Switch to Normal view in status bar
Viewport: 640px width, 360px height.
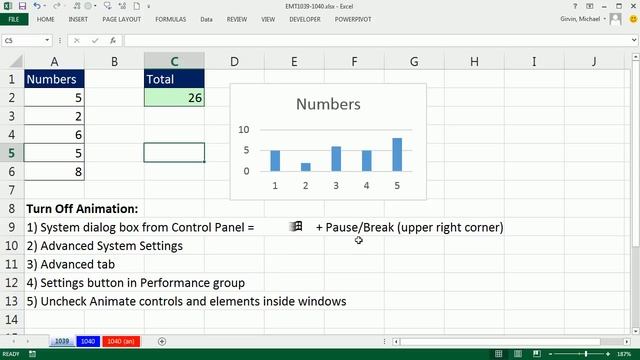pyautogui.click(x=498, y=354)
